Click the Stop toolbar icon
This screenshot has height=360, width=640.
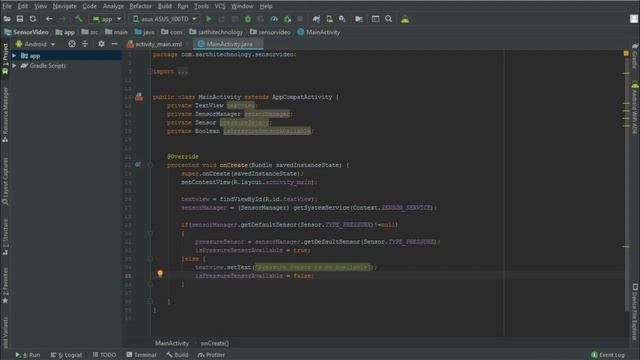tap(300, 19)
